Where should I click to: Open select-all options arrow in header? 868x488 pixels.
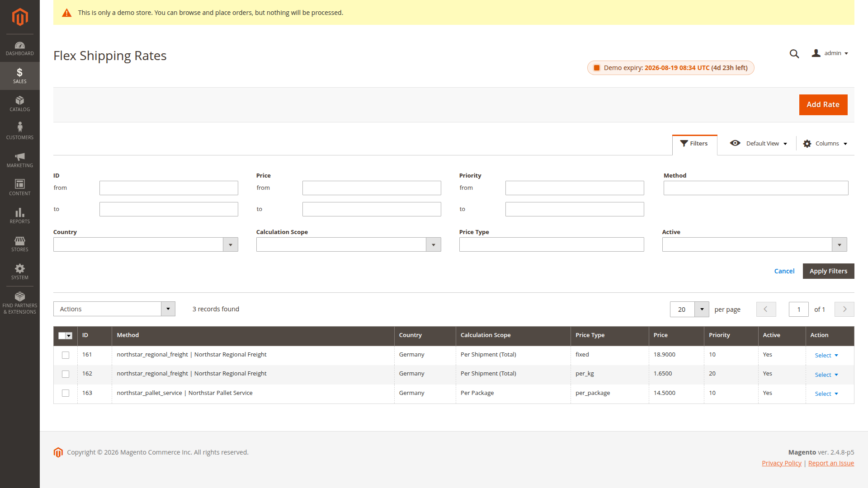tap(69, 336)
